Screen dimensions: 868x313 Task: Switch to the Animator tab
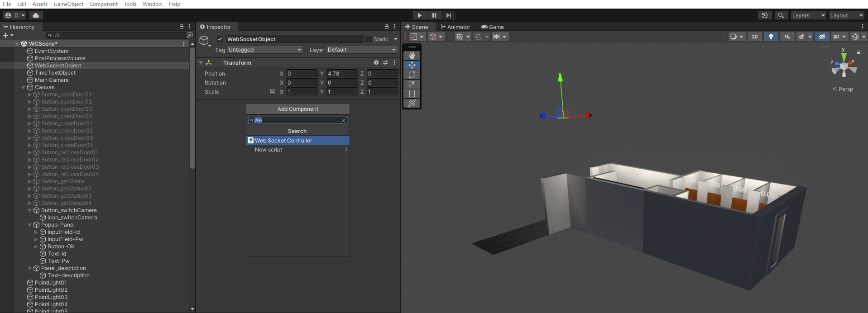point(456,27)
